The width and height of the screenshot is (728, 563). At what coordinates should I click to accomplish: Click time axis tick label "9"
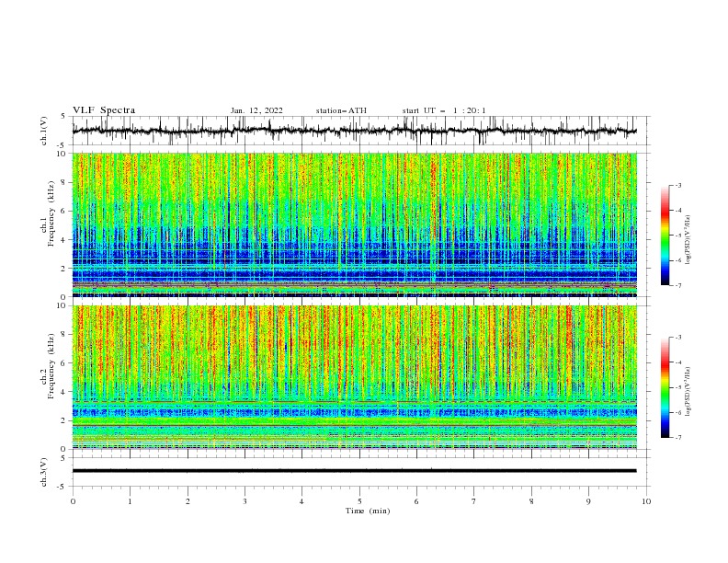[x=588, y=501]
